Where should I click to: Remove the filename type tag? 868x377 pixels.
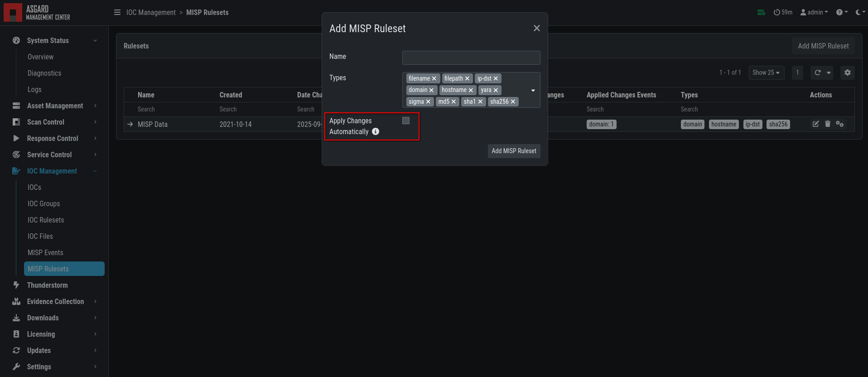434,78
